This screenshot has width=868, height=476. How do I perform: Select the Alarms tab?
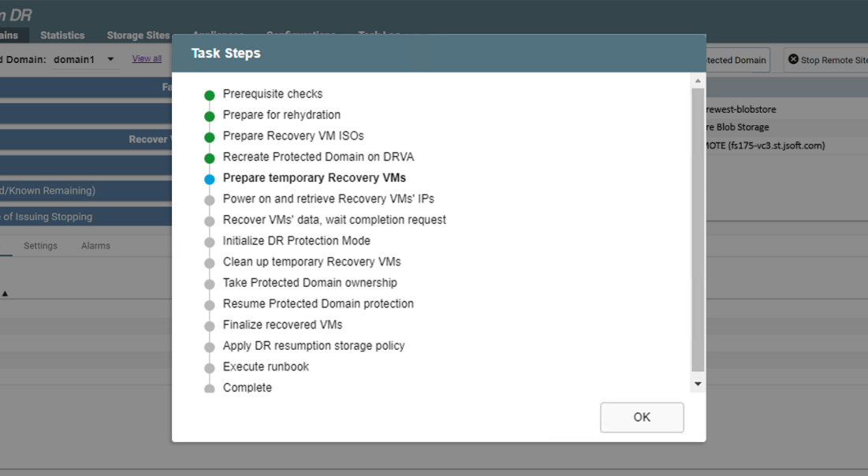[x=95, y=246]
